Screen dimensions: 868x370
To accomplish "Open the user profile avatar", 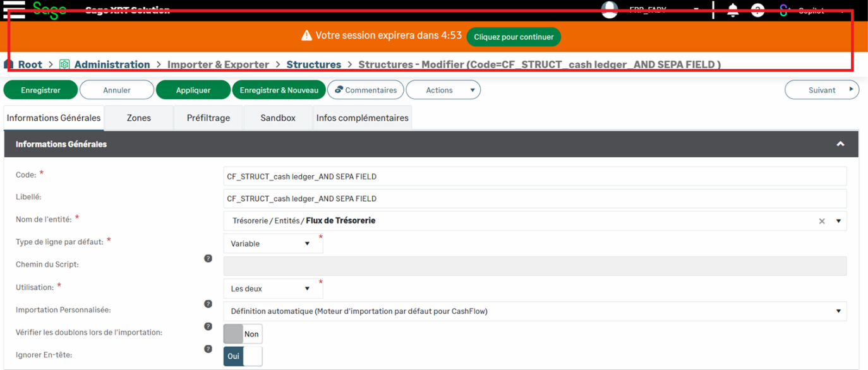I will 609,9.
